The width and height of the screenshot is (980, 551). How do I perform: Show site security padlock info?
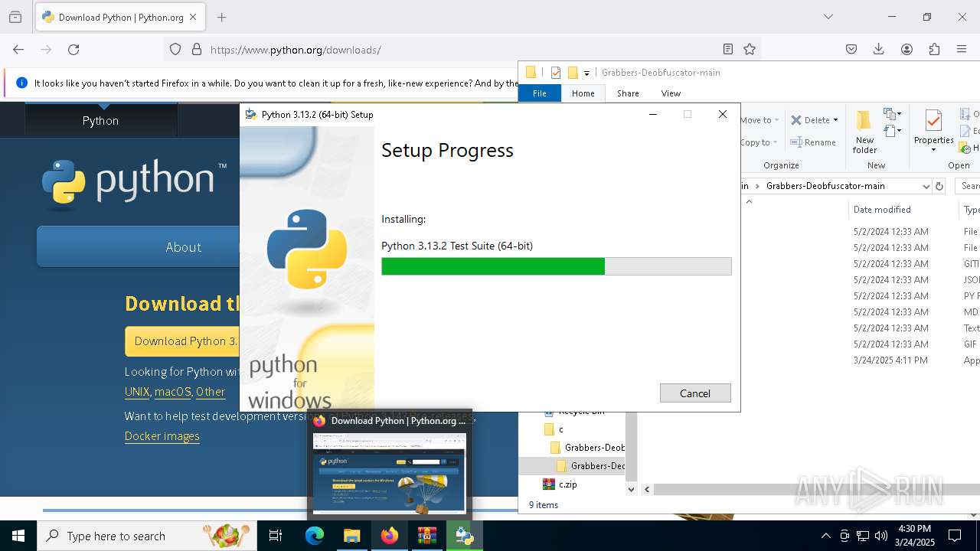[x=197, y=49]
